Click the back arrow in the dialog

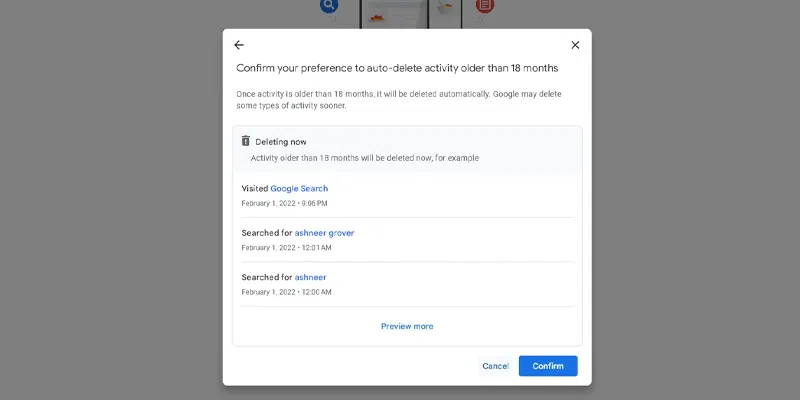tap(238, 45)
